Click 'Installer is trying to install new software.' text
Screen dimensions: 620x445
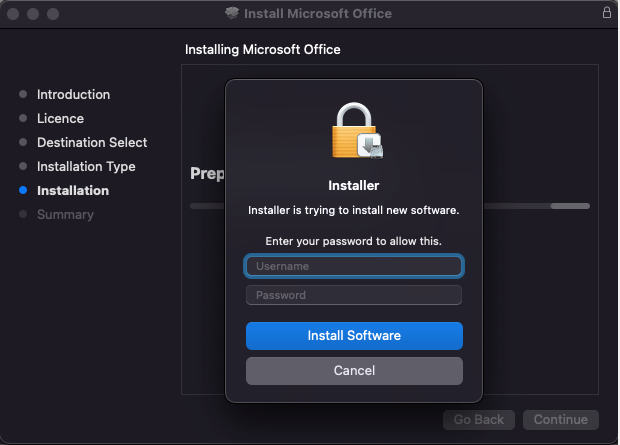353,210
